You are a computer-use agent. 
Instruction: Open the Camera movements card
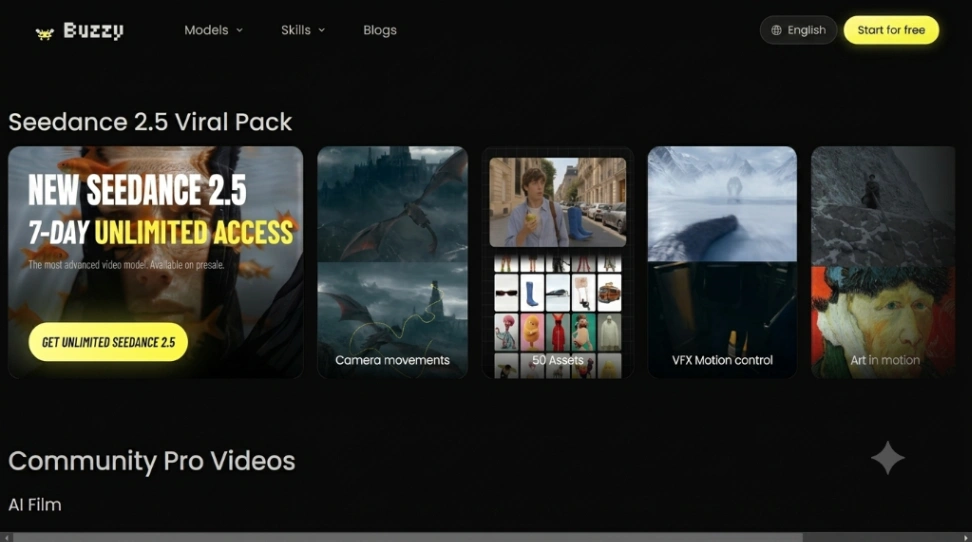click(x=392, y=262)
